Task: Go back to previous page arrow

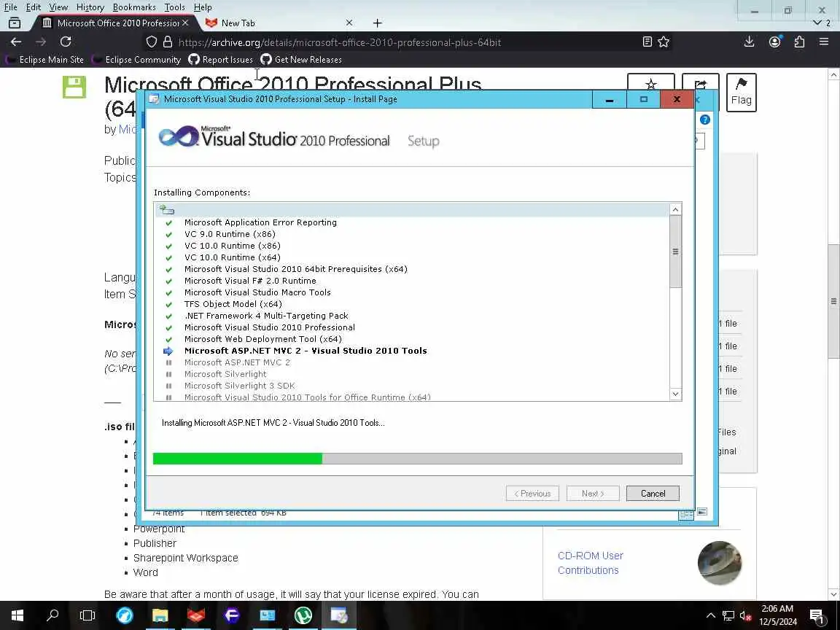Action: pyautogui.click(x=16, y=42)
